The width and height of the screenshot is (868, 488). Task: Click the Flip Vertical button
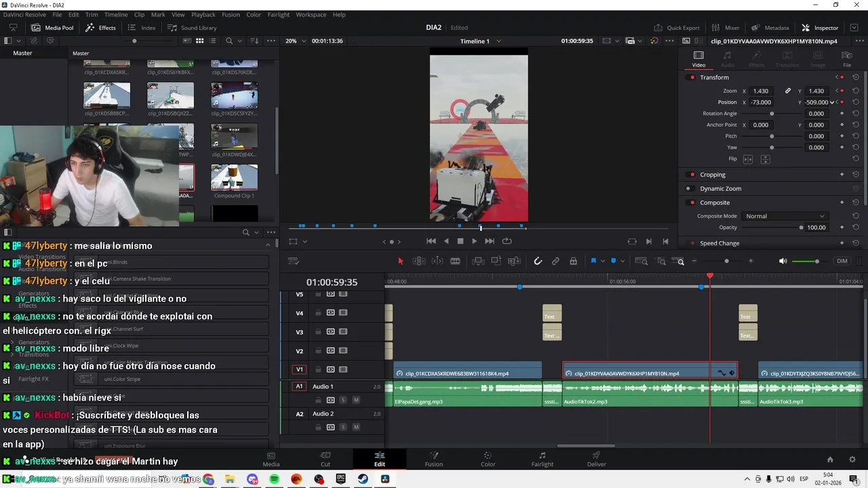766,159
